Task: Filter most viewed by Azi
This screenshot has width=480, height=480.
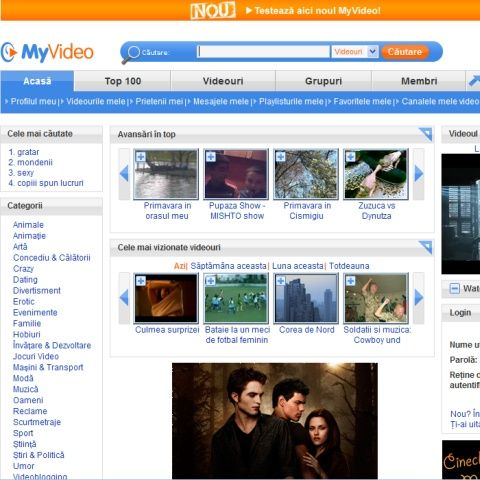Action: click(180, 266)
